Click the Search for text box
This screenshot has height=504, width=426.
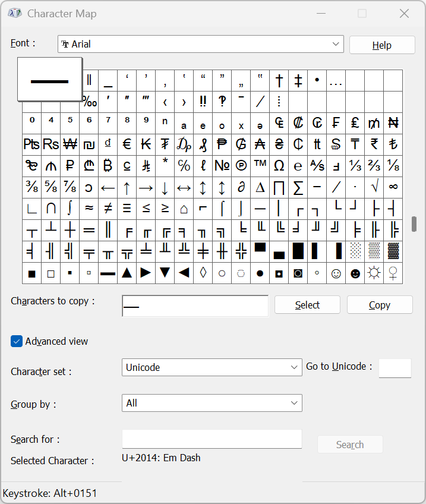point(212,439)
